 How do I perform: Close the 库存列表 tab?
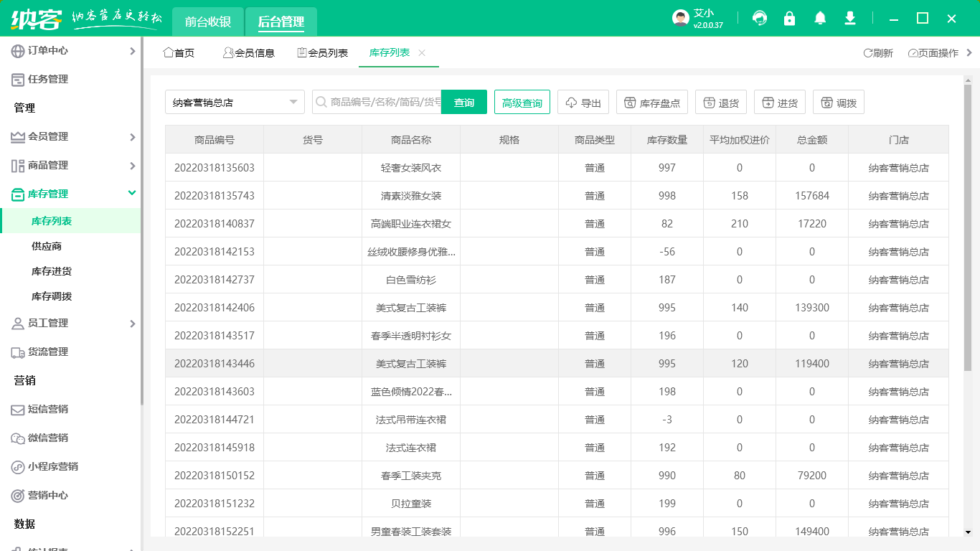coord(422,53)
